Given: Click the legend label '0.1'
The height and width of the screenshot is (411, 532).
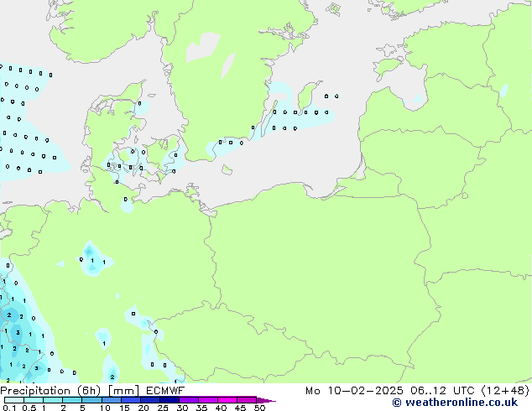Looking at the screenshot, I should (x=9, y=408).
